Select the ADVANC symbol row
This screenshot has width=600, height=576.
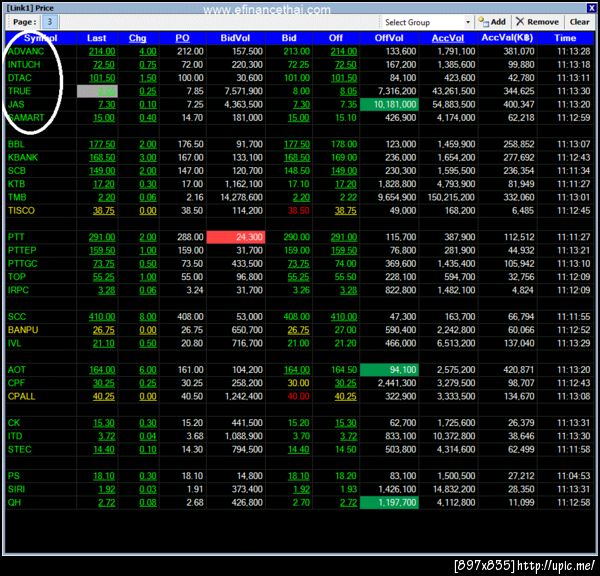coord(300,51)
